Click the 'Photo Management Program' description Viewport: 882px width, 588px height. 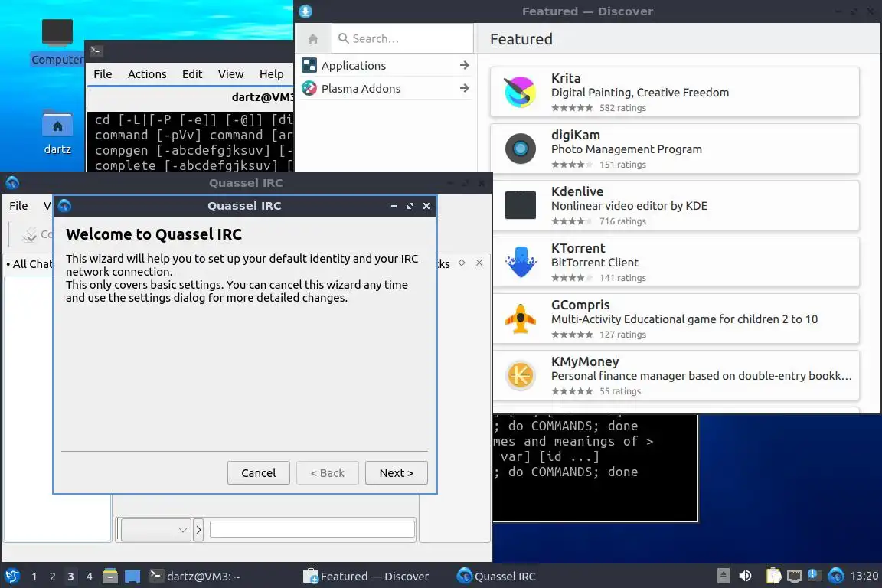coord(626,149)
